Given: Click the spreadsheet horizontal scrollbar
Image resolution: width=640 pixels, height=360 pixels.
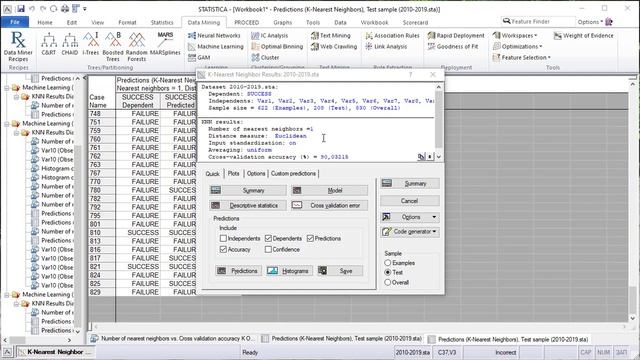Looking at the screenshot, I should pyautogui.click(x=359, y=327).
